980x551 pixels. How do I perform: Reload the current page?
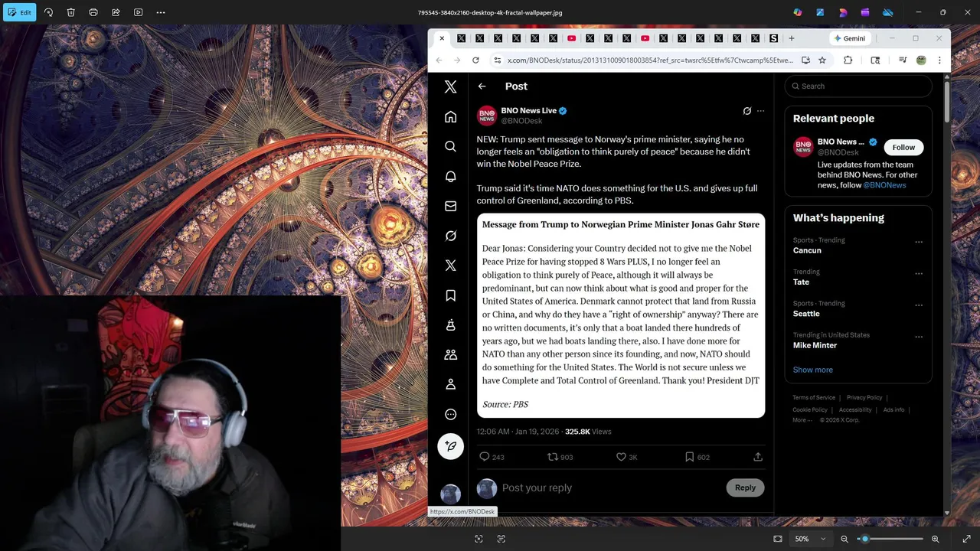(475, 60)
